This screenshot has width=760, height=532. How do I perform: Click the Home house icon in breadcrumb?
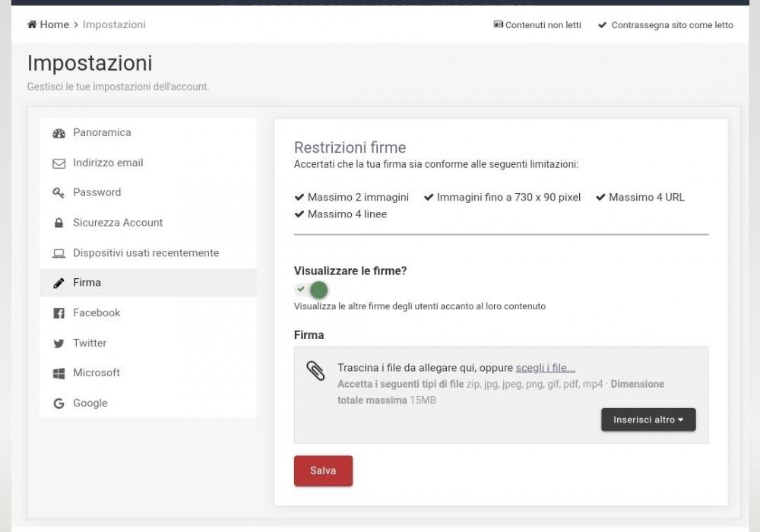tap(33, 25)
